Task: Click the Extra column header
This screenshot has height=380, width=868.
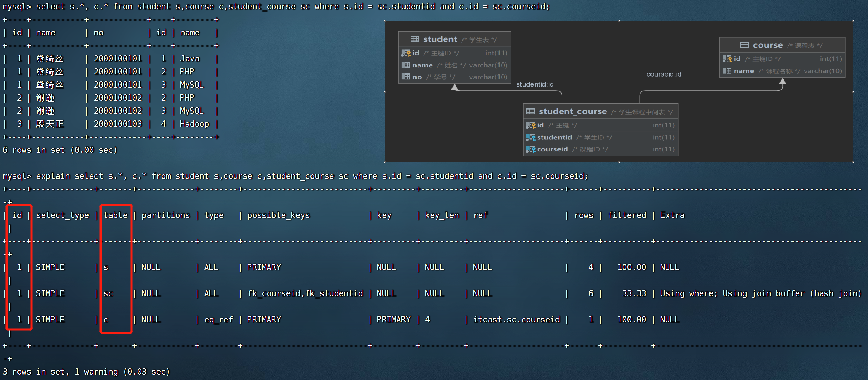Action: pos(672,215)
